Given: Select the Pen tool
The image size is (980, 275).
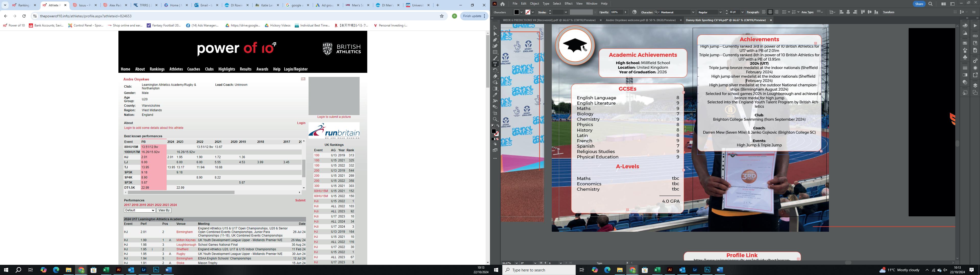Looking at the screenshot, I should pyautogui.click(x=495, y=40).
